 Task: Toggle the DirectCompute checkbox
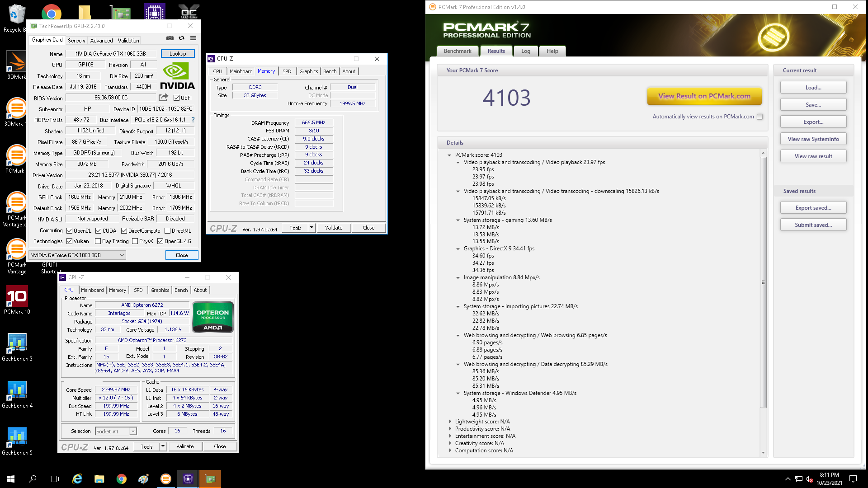tap(124, 231)
